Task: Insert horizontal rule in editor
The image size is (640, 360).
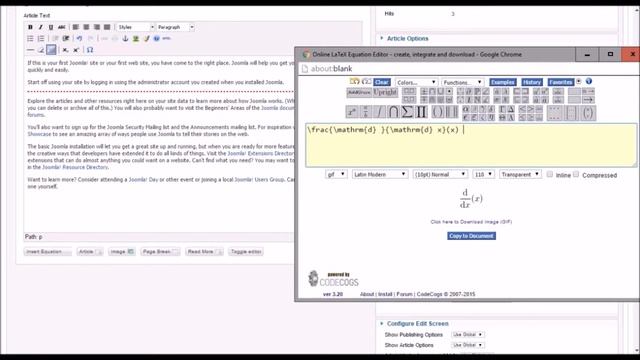Action: 30,50
